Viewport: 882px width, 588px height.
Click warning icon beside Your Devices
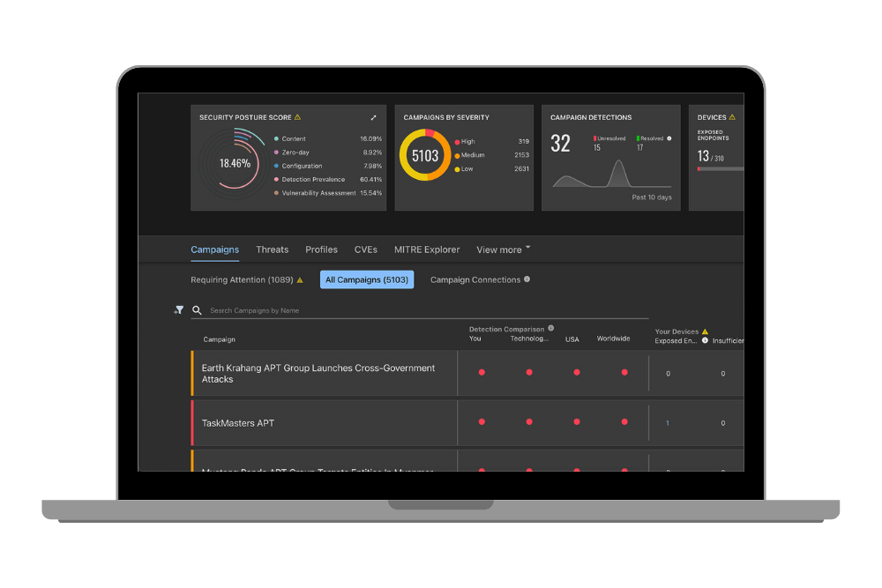point(706,331)
